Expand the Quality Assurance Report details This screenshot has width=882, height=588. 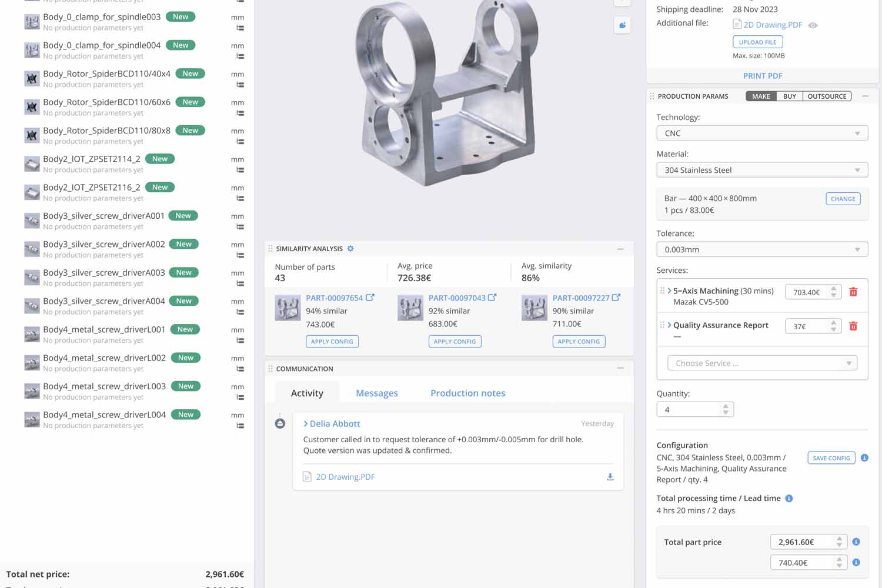click(x=669, y=325)
